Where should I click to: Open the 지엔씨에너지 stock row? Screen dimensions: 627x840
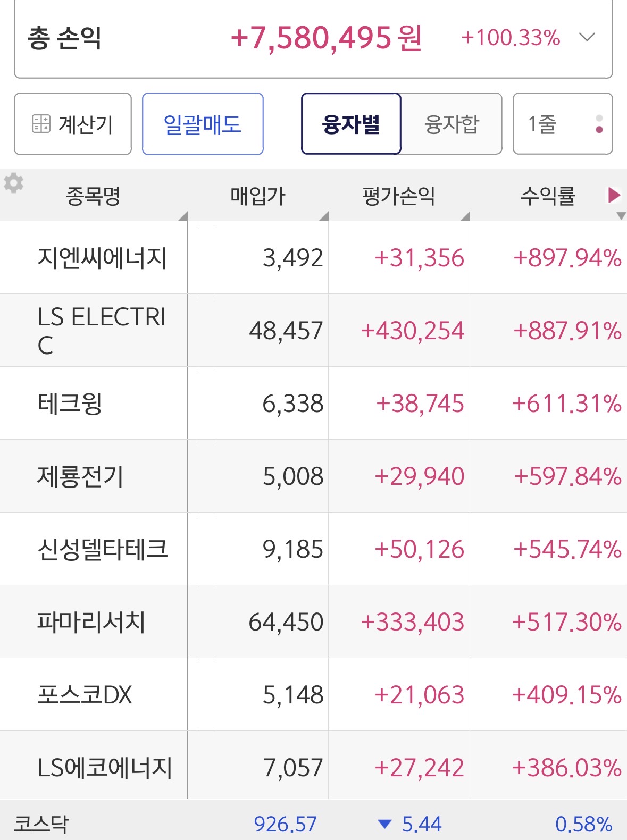(102, 258)
